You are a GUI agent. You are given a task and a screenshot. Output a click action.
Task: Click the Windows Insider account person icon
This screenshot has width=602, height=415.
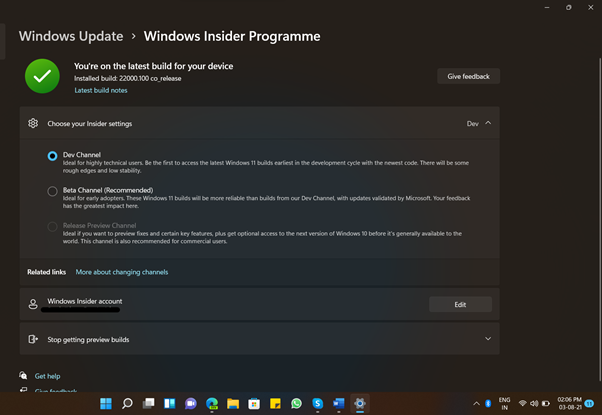point(33,304)
